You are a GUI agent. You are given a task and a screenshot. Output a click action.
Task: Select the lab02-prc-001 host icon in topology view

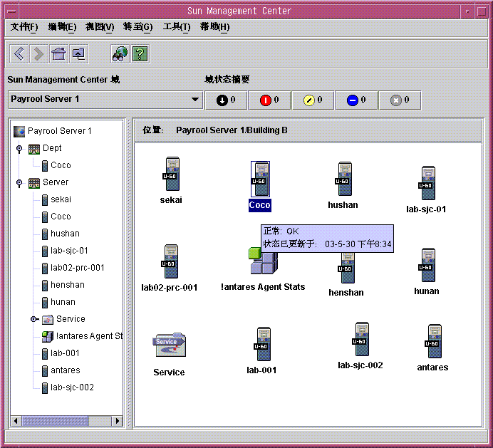pyautogui.click(x=170, y=261)
